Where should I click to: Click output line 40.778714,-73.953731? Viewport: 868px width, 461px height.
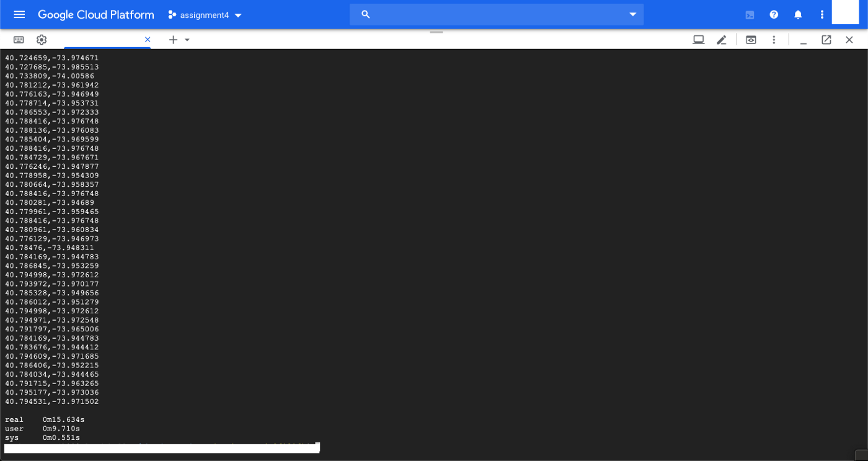52,103
